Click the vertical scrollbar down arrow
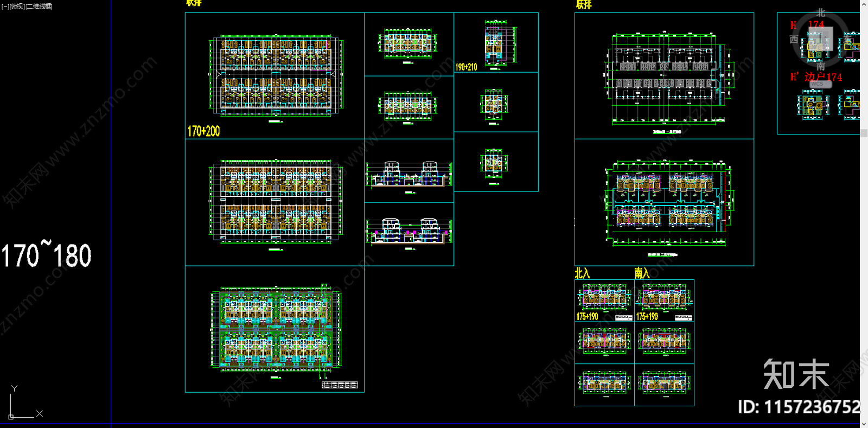This screenshot has width=868, height=428. pos(864,424)
